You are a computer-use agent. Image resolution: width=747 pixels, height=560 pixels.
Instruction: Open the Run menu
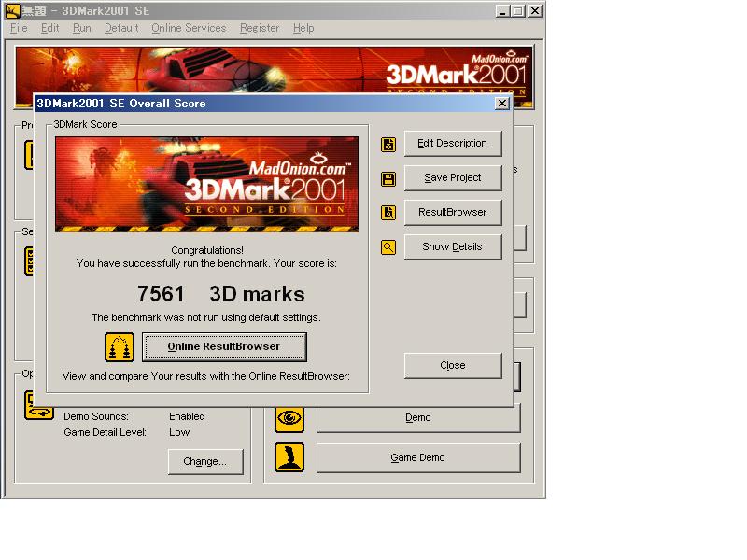click(82, 28)
